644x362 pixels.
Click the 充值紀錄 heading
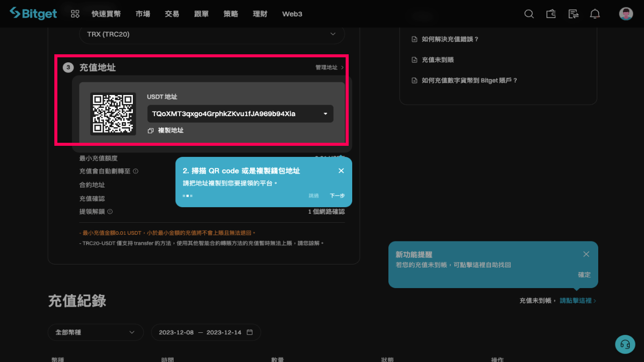pos(77,301)
